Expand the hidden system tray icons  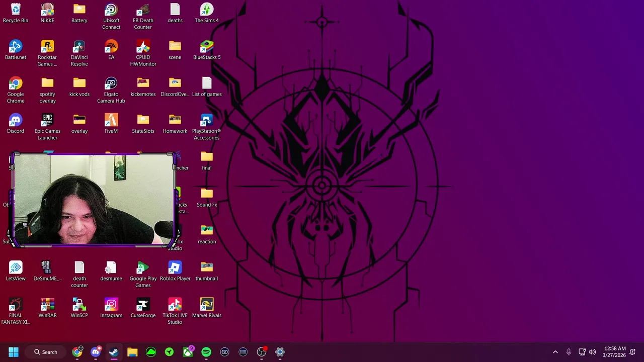(x=555, y=352)
